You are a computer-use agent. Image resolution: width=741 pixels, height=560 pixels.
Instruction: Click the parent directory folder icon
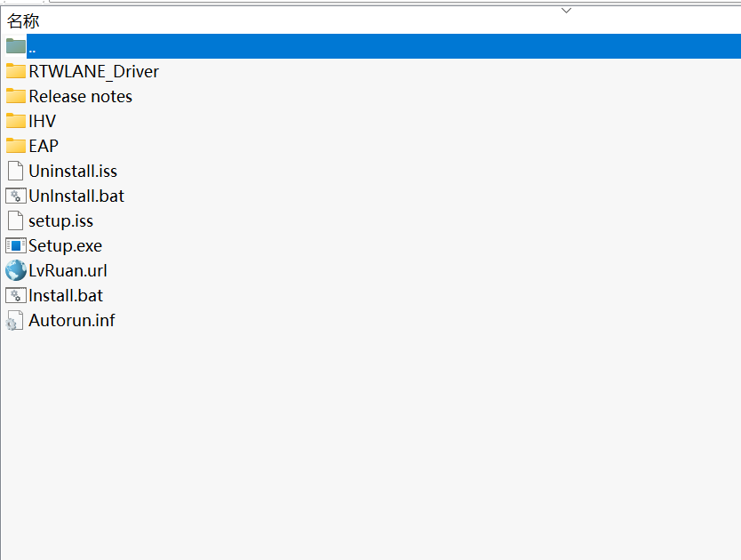click(14, 45)
